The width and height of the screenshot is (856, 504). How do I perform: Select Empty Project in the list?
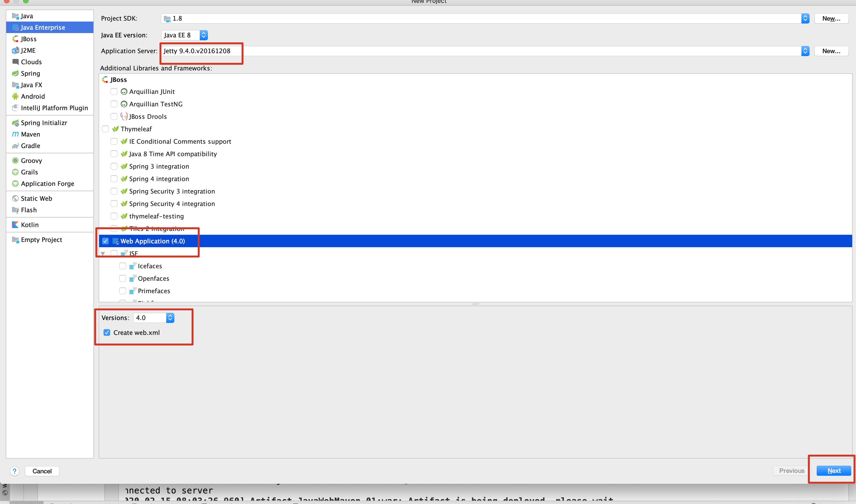[x=41, y=240]
